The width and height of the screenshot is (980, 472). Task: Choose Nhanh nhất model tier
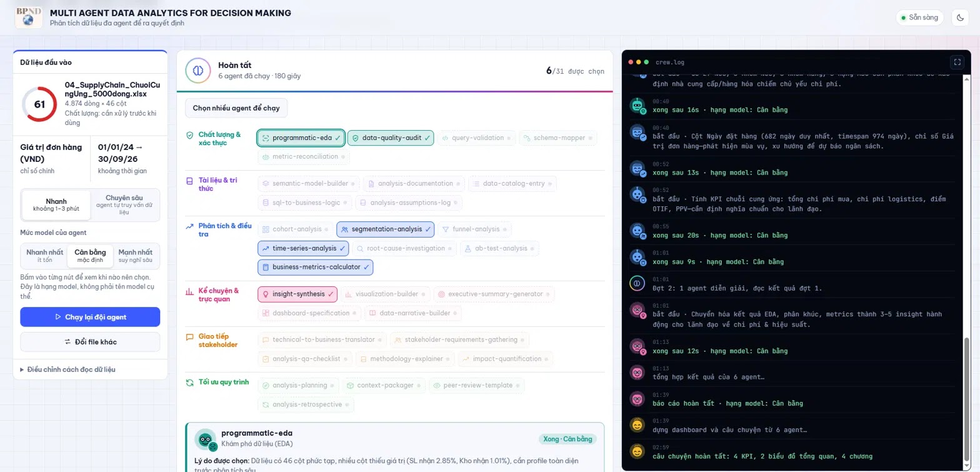(x=44, y=256)
